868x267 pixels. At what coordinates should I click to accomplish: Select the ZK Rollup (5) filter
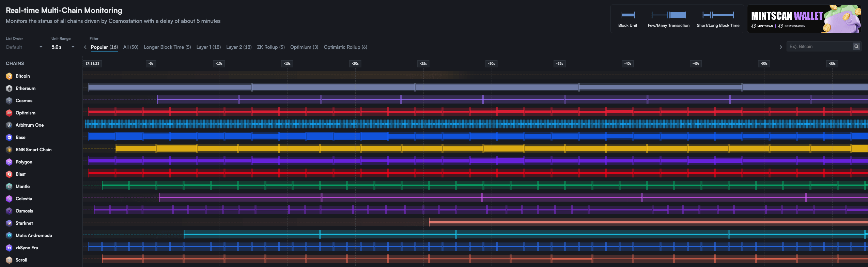(271, 47)
